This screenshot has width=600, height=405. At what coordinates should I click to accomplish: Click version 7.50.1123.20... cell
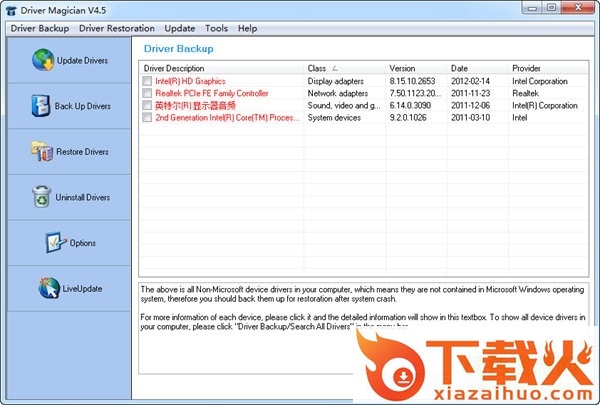pos(415,93)
